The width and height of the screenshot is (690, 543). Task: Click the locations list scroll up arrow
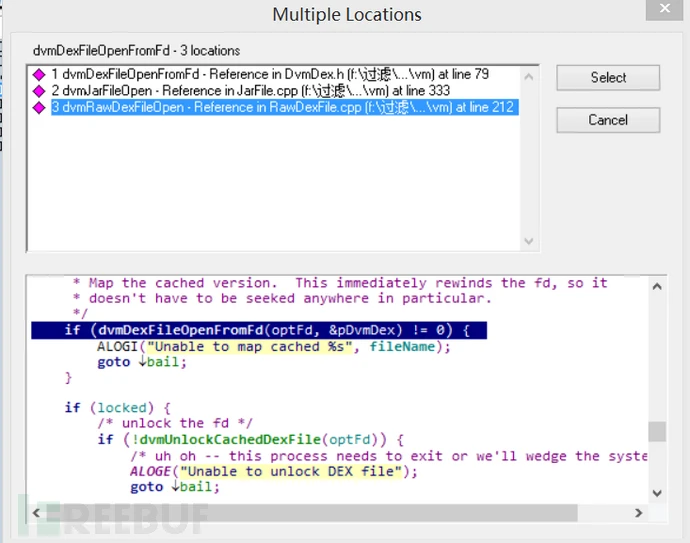529,77
